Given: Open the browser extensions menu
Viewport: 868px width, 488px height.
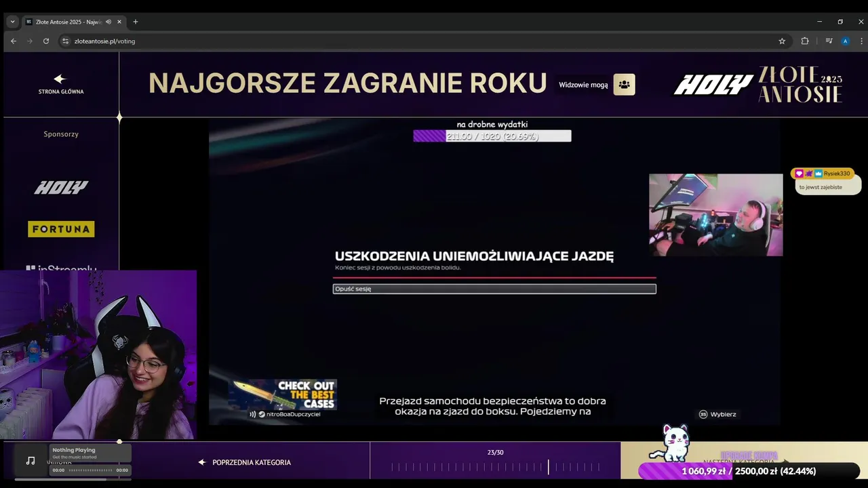Looking at the screenshot, I should pos(805,41).
